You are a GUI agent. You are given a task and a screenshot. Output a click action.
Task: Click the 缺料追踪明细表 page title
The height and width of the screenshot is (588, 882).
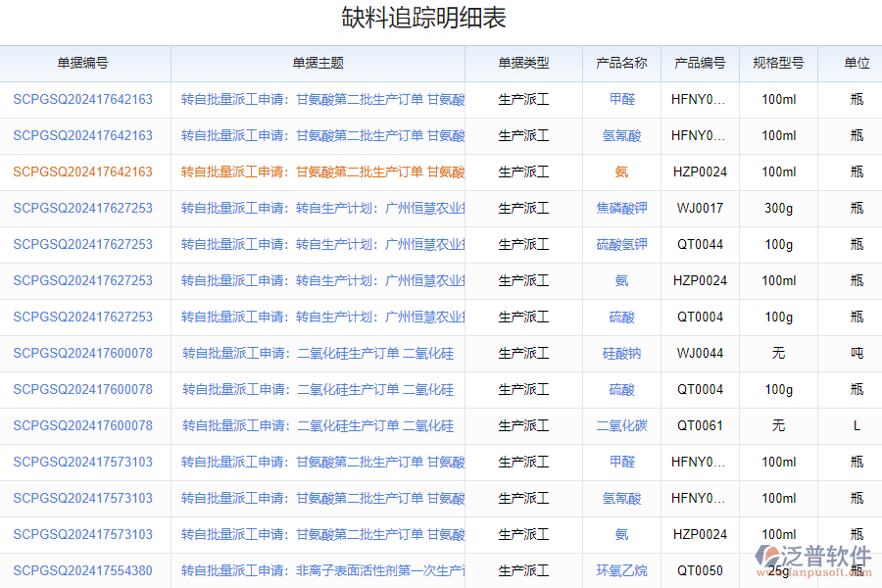(x=441, y=18)
